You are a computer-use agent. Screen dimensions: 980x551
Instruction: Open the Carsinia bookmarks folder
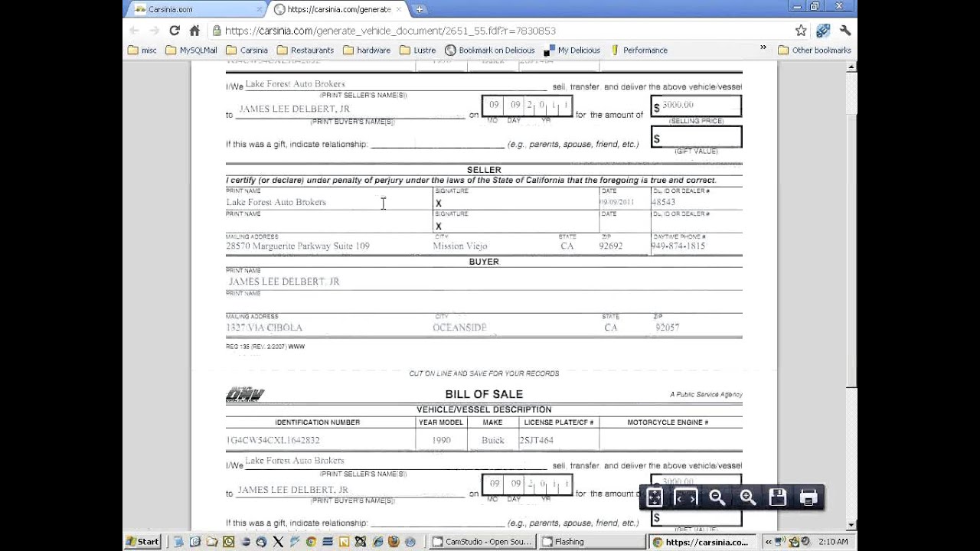coord(247,51)
